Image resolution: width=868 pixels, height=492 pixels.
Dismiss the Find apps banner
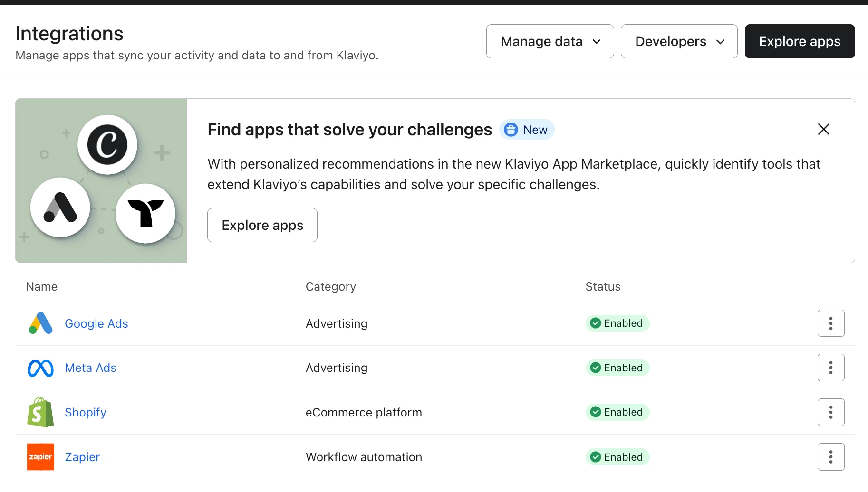(823, 129)
